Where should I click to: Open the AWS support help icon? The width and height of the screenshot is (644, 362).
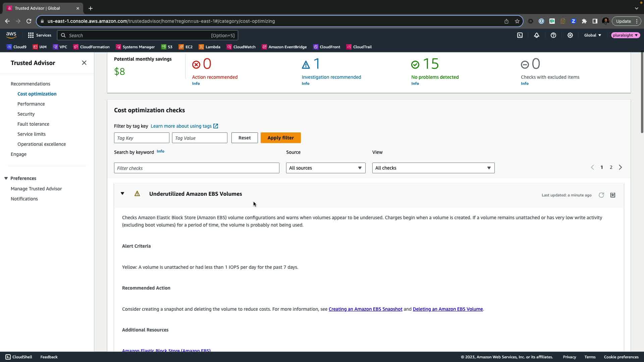(553, 35)
